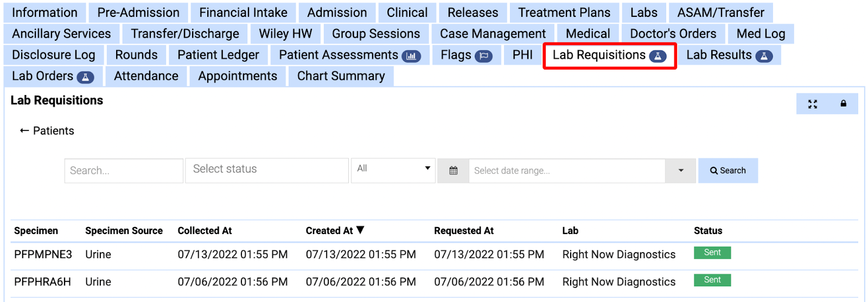Click the calendar icon beside date range
Image resolution: width=868 pixels, height=302 pixels.
click(454, 171)
